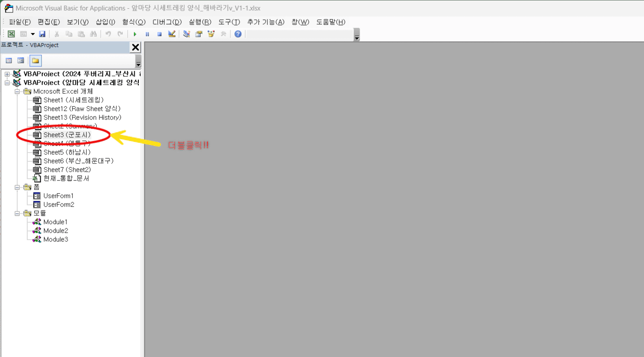Image resolution: width=644 pixels, height=357 pixels.
Task: Click the Copy toolbar icon
Action: tap(69, 34)
